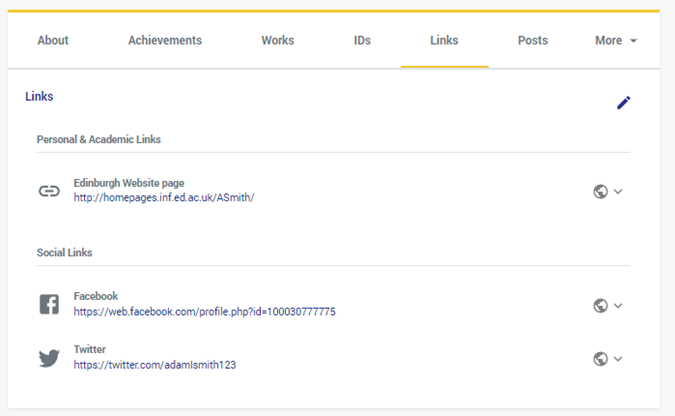Click the Facebook logo icon

point(49,304)
